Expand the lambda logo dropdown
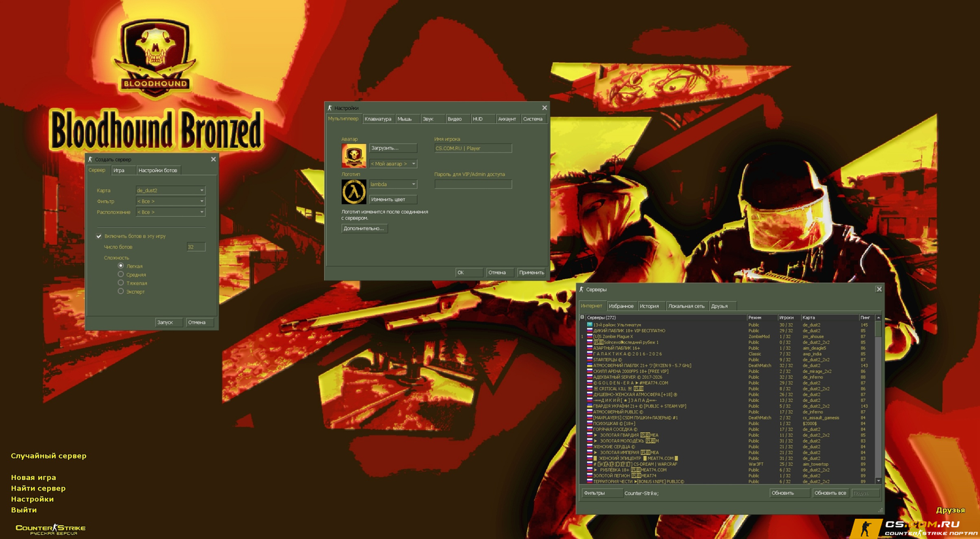This screenshot has height=539, width=980. coord(393,184)
